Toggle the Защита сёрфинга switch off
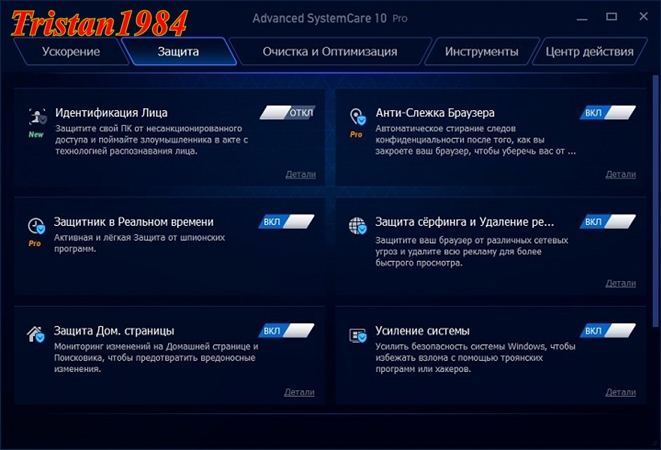 click(x=607, y=222)
